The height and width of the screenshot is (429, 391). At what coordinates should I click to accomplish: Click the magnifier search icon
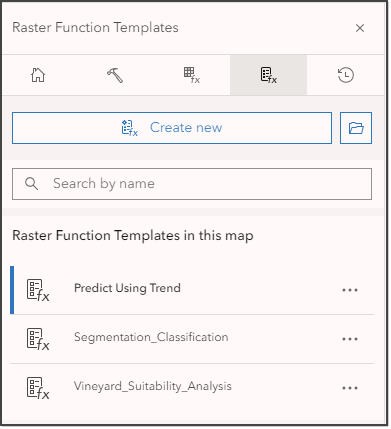(32, 184)
